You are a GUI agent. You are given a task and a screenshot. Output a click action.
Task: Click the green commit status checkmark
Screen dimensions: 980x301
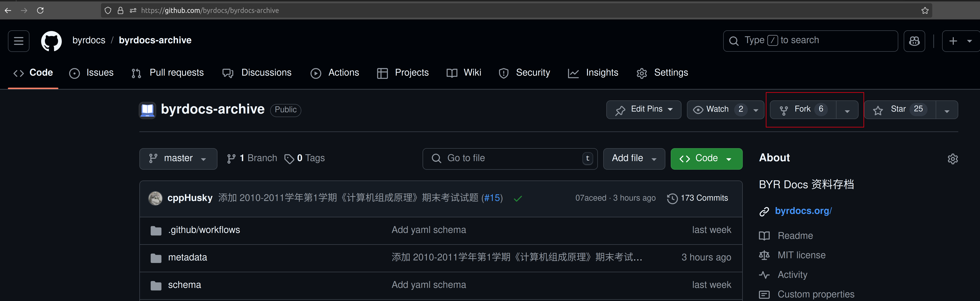click(517, 198)
